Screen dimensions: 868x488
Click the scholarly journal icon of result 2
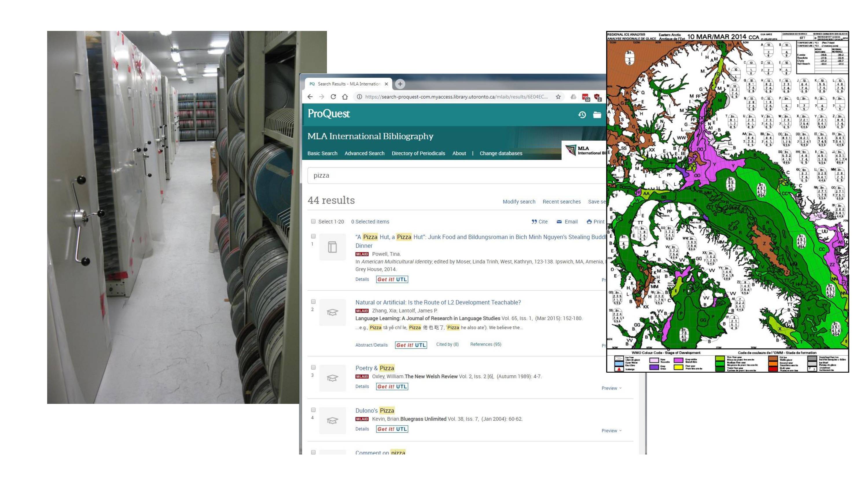[332, 312]
